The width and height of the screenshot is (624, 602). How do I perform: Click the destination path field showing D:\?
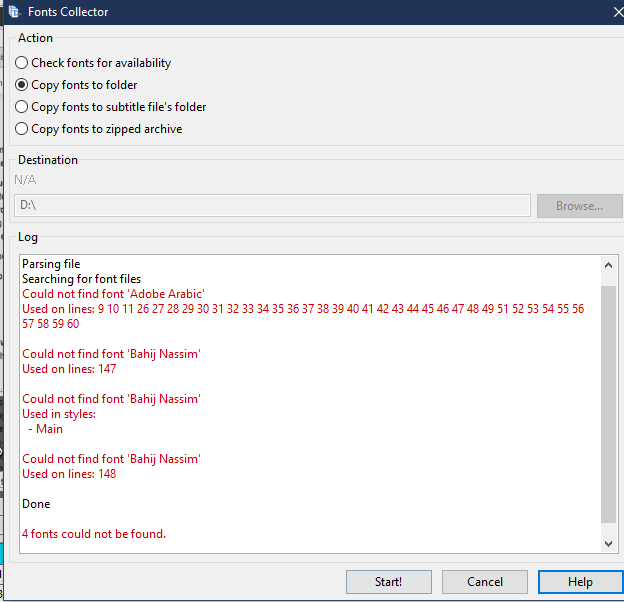pos(273,205)
